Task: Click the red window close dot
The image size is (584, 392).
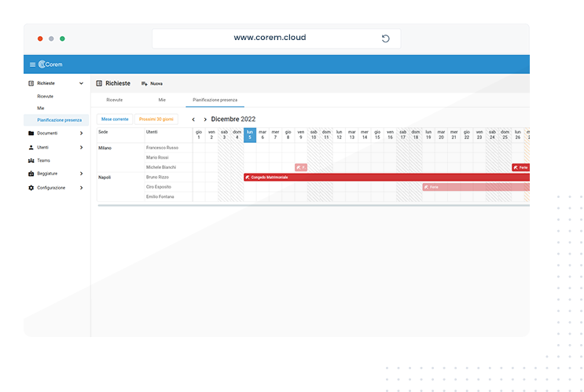Action: point(40,38)
